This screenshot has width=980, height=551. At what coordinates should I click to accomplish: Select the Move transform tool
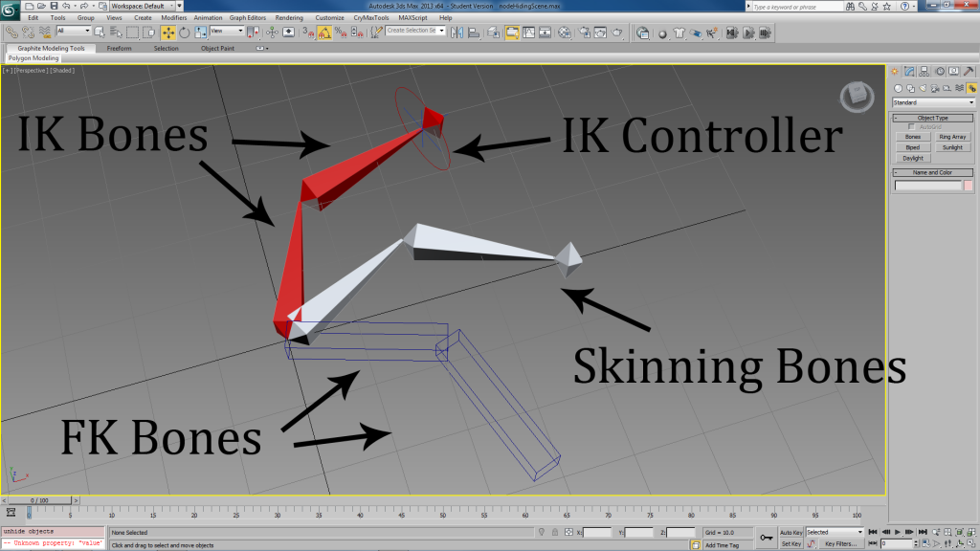click(x=168, y=32)
